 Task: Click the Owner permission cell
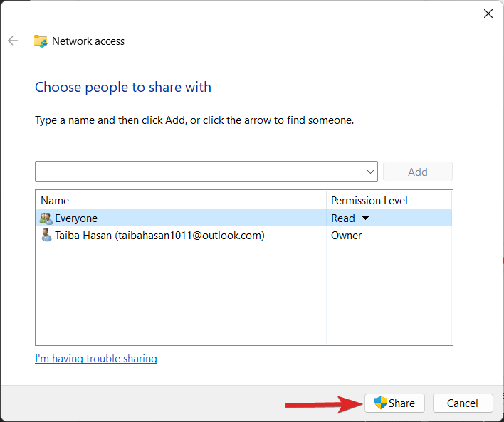[346, 236]
